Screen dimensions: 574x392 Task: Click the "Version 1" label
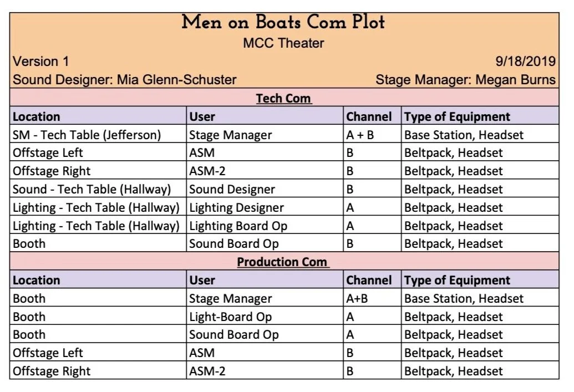41,61
